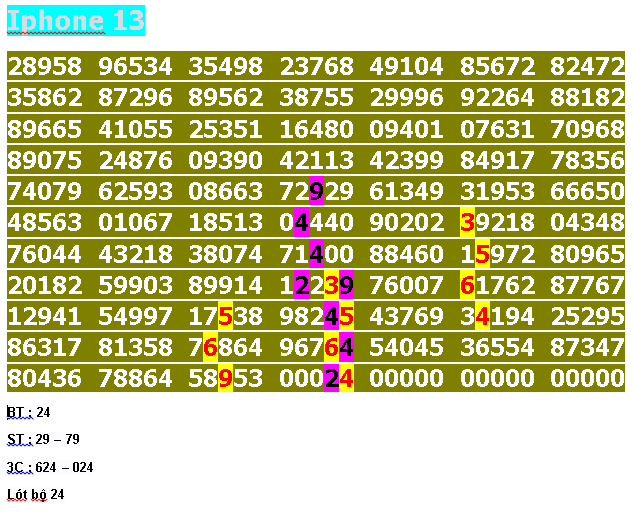
Task: Click the number 00024
Action: pos(316,379)
